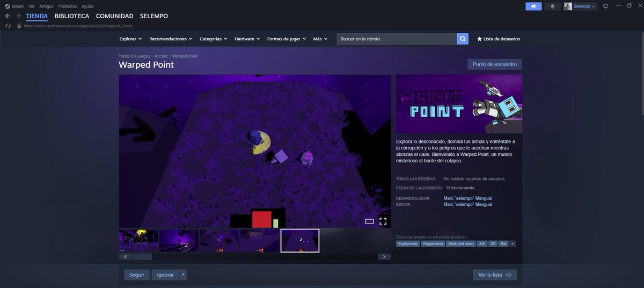The image size is (644, 288).
Task: Expand the Recomendaciones dropdown
Action: click(x=171, y=39)
